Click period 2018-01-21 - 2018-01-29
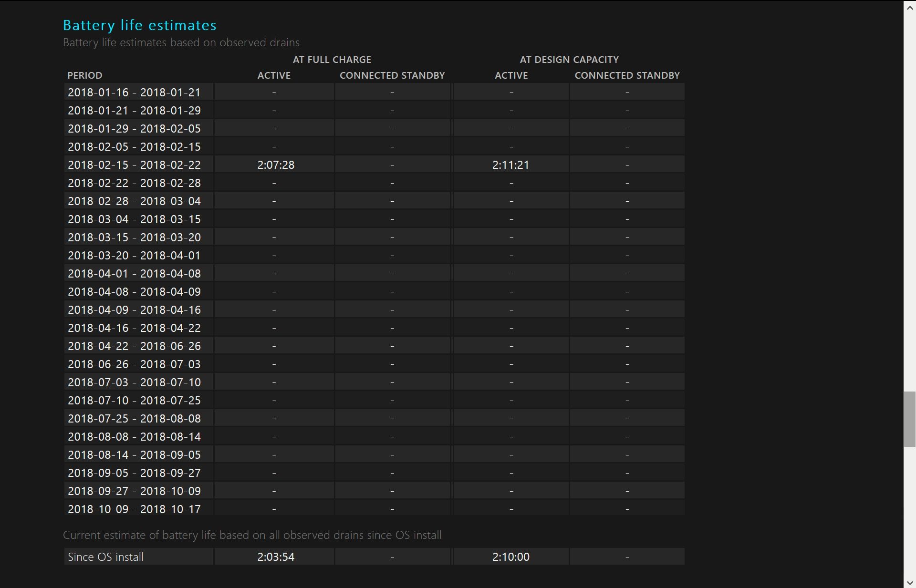Image resolution: width=916 pixels, height=588 pixels. (x=134, y=111)
